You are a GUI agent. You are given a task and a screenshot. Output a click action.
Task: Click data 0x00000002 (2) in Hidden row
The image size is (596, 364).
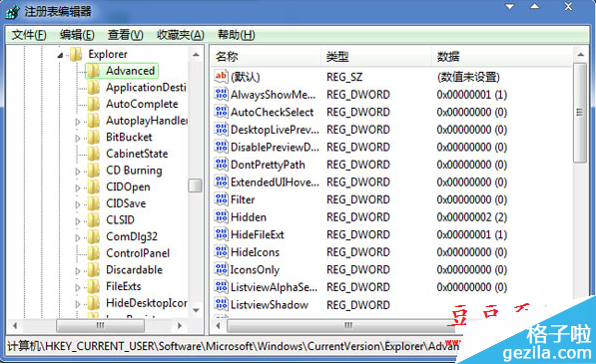(471, 217)
